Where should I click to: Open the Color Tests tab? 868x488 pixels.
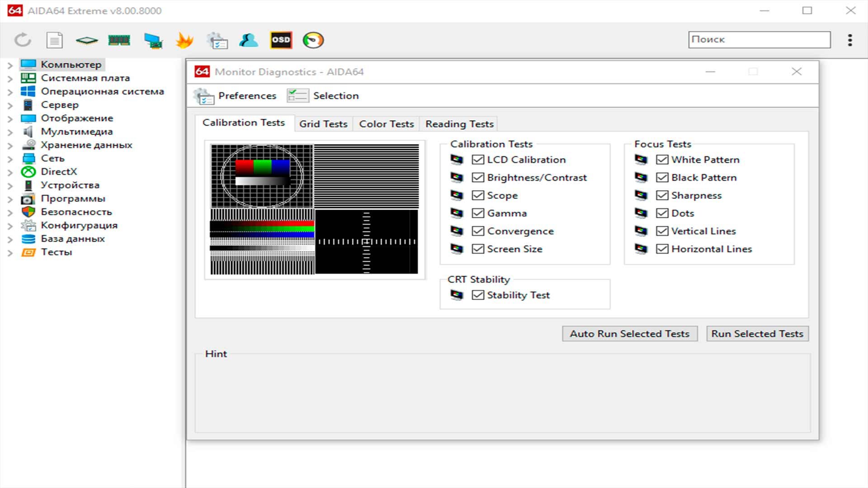[x=386, y=124]
